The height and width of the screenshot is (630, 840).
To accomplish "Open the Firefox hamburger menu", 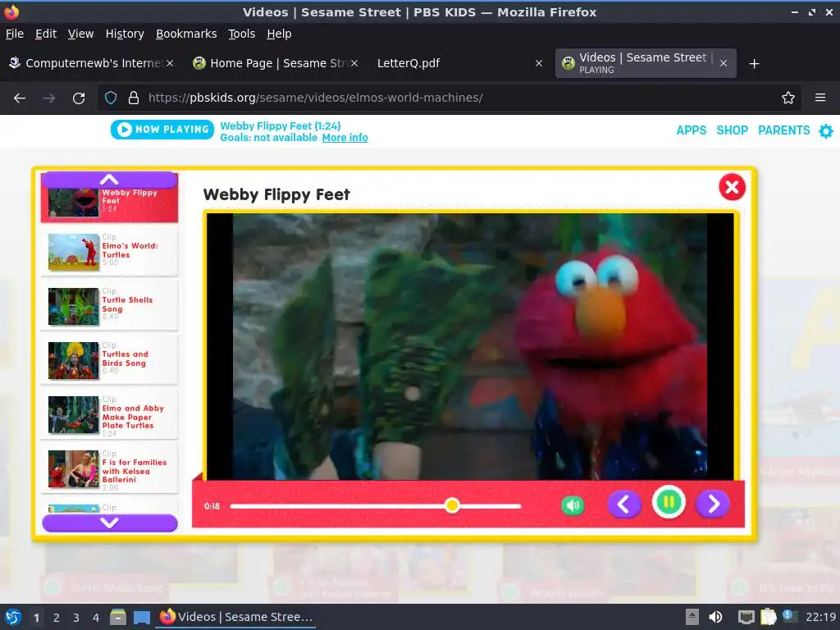I will (x=819, y=98).
